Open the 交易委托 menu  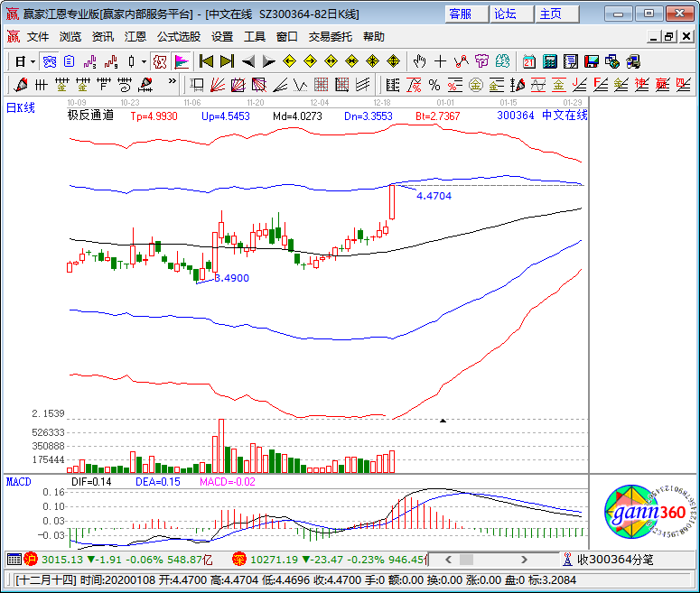pyautogui.click(x=331, y=37)
